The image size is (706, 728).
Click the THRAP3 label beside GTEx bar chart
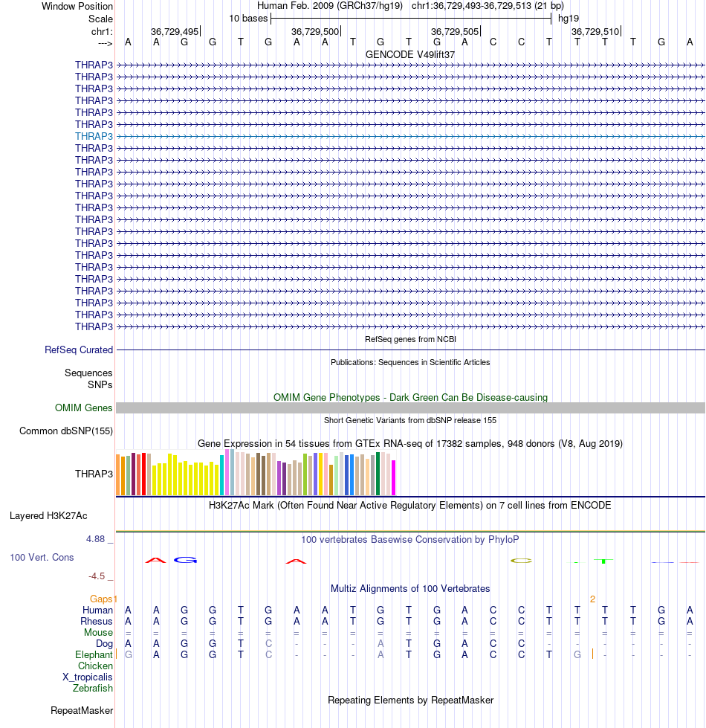pos(94,474)
